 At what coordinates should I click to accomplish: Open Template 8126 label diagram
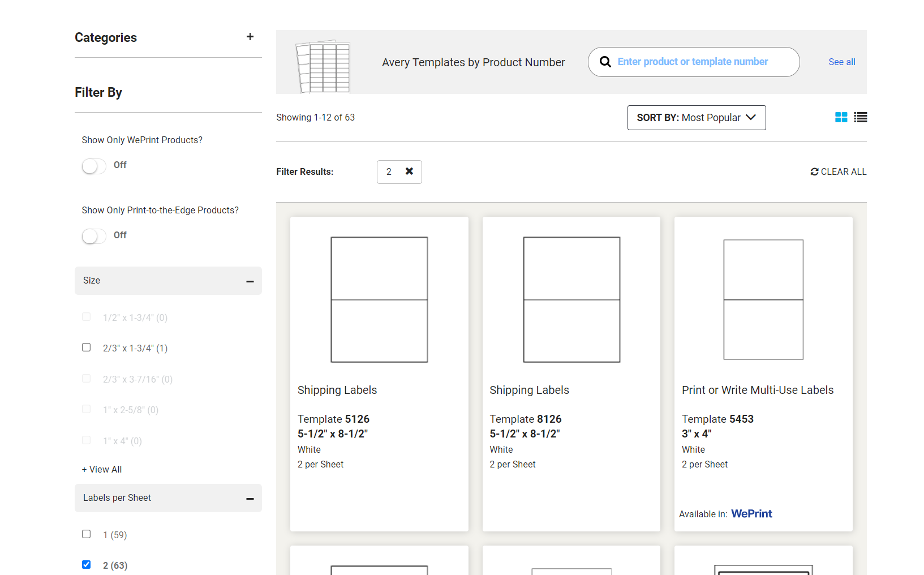571,299
